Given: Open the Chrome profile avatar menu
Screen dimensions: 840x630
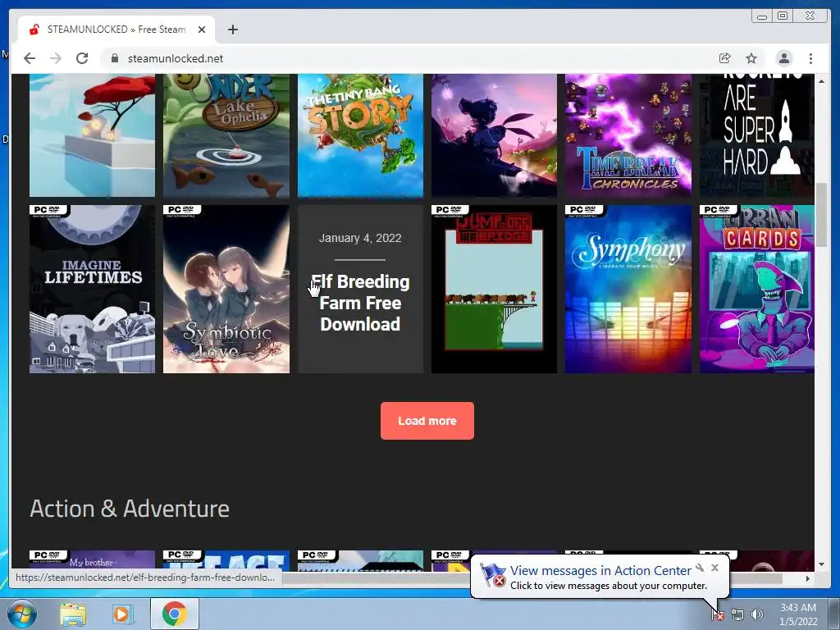Looking at the screenshot, I should pyautogui.click(x=784, y=58).
